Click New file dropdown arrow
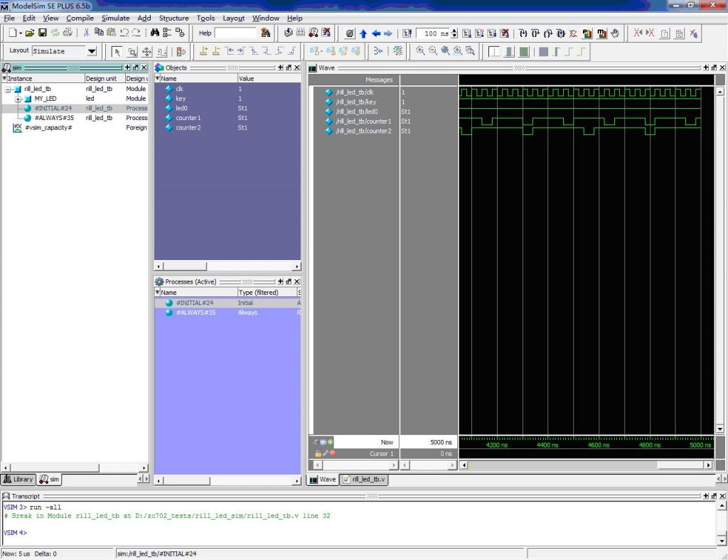728x560 pixels. (21, 33)
